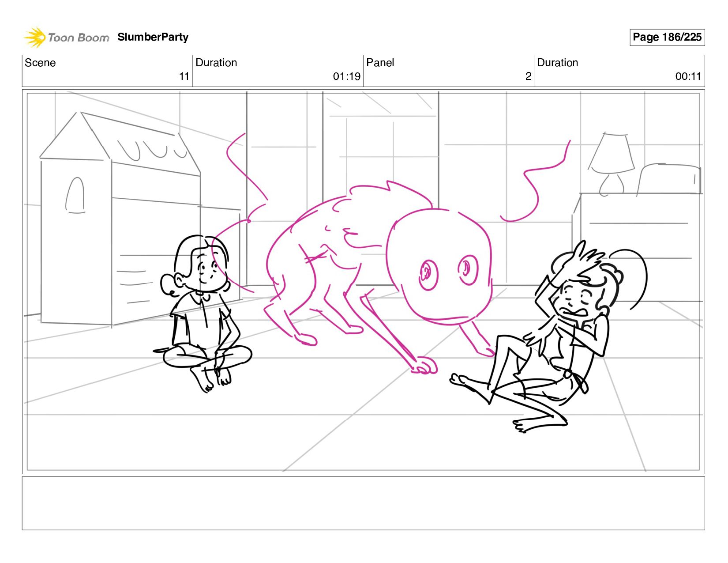This screenshot has width=728, height=563.
Task: Click the storyboard panel drawing
Action: coord(363,282)
